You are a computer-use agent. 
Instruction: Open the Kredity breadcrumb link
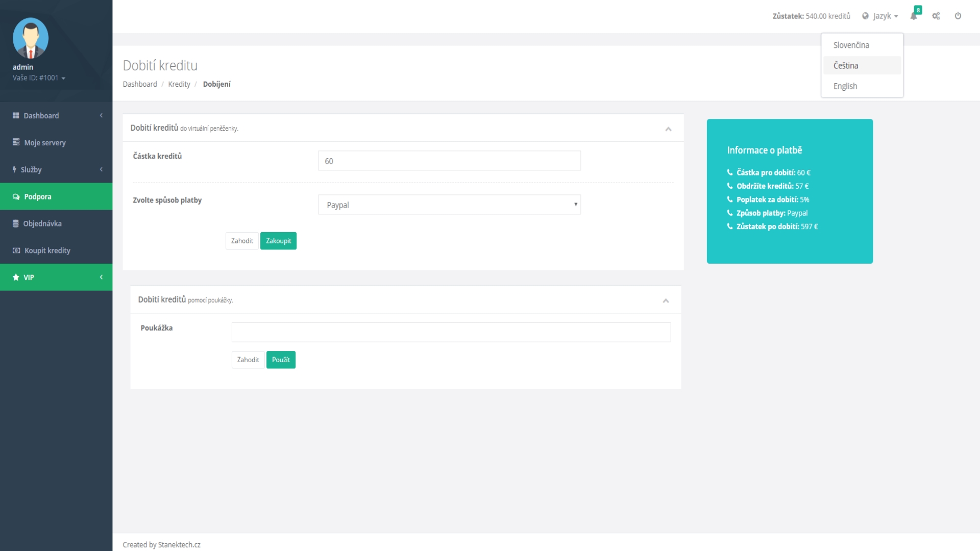pyautogui.click(x=179, y=84)
